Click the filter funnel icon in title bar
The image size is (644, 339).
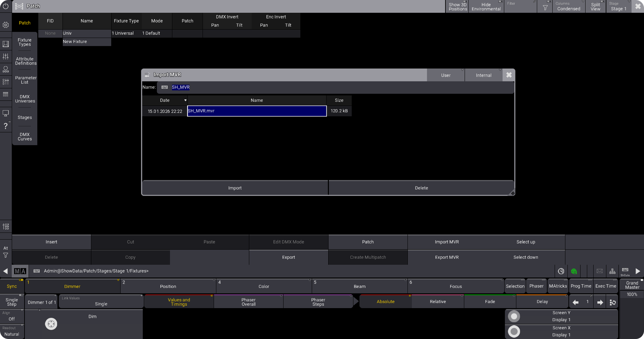point(545,7)
